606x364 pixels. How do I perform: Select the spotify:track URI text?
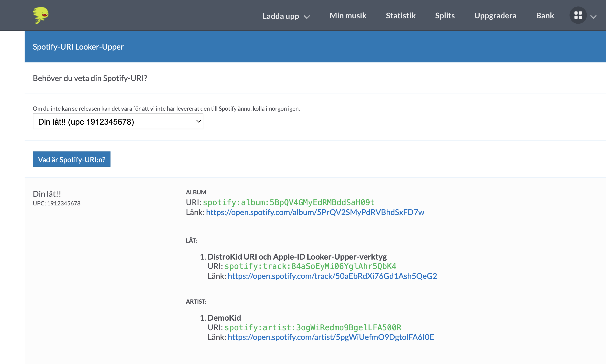click(x=310, y=266)
